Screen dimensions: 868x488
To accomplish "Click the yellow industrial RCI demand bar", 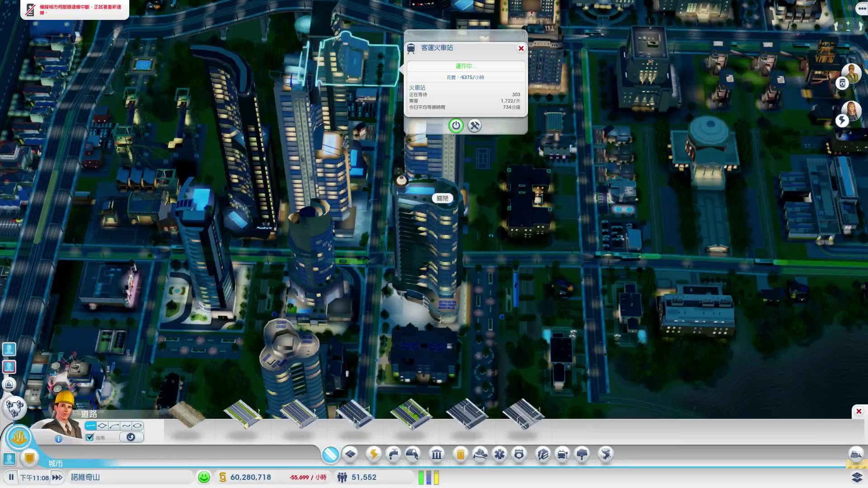I will (x=436, y=478).
